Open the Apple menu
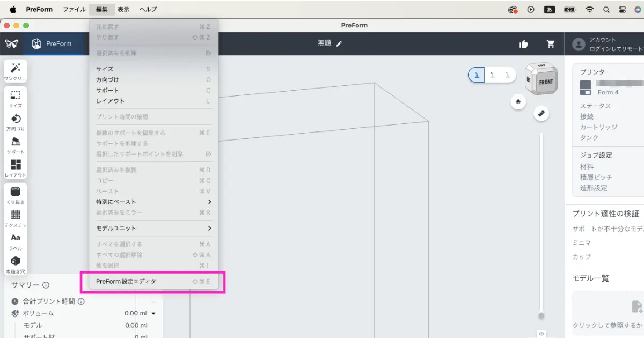 pos(13,9)
